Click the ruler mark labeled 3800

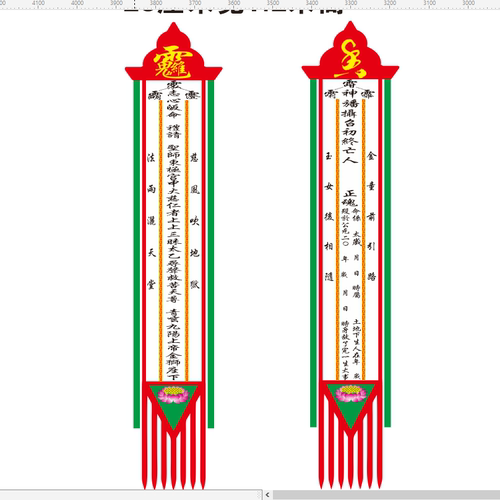point(156,3)
